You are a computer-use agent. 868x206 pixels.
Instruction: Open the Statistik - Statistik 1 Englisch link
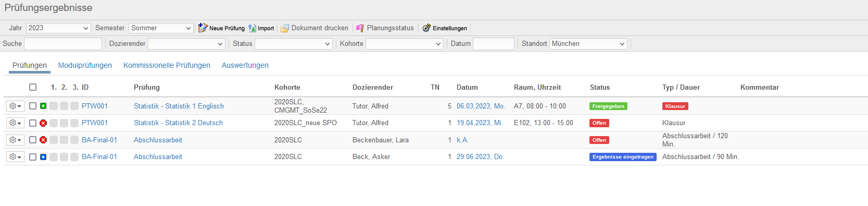pos(179,106)
